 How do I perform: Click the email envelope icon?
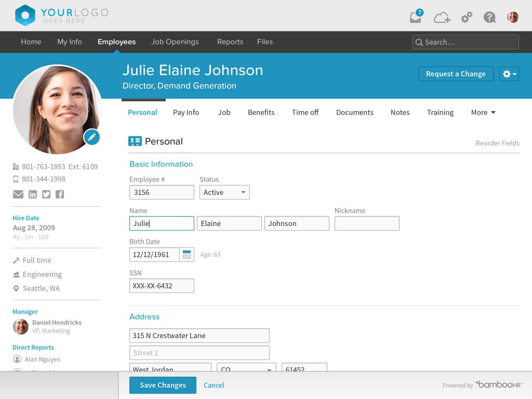[x=18, y=194]
